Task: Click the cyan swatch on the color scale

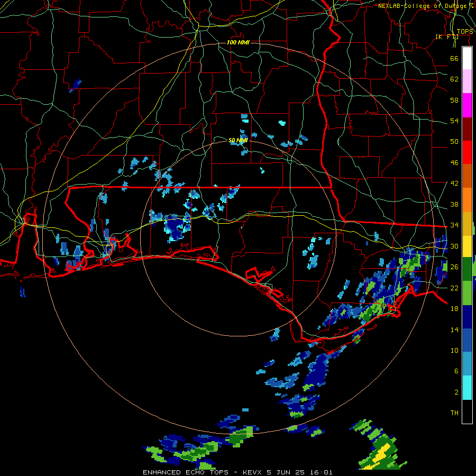Action: (467, 388)
